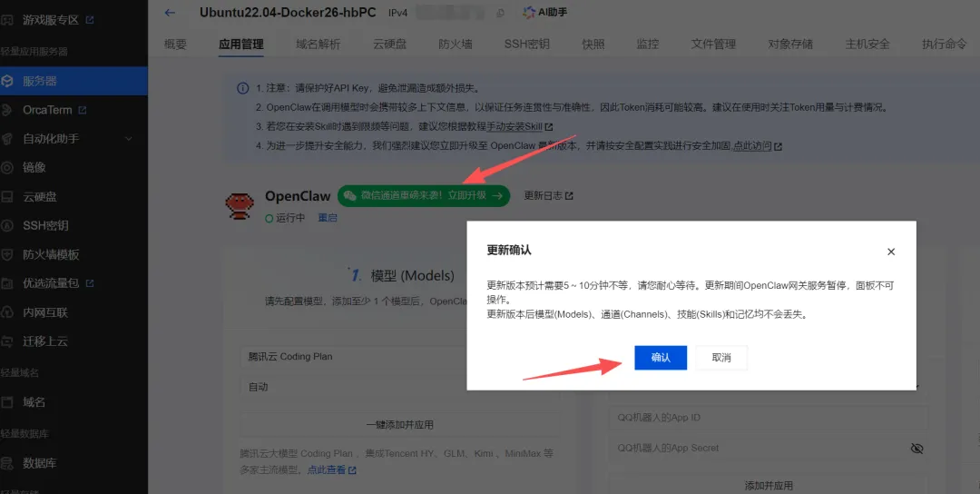Open the 文件管理 tab

coord(713,44)
